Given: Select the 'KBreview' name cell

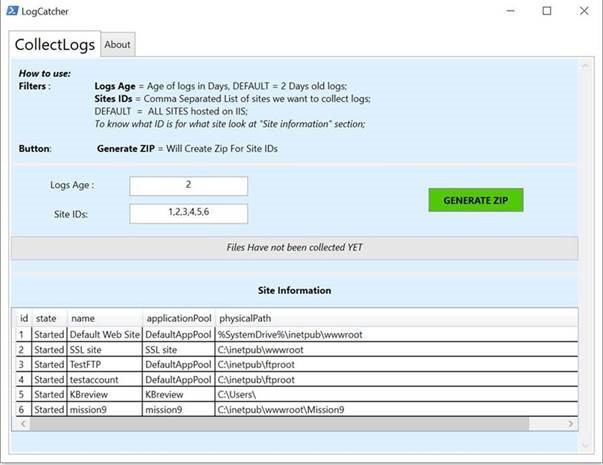Looking at the screenshot, I should click(x=105, y=395).
